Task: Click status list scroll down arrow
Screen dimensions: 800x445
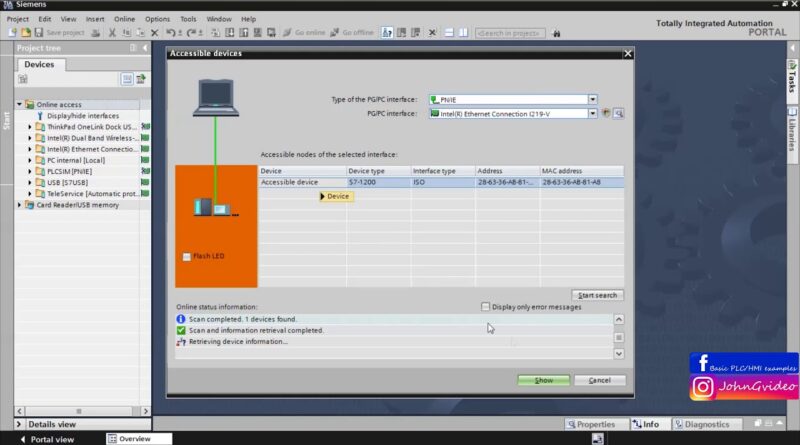Action: [x=618, y=354]
